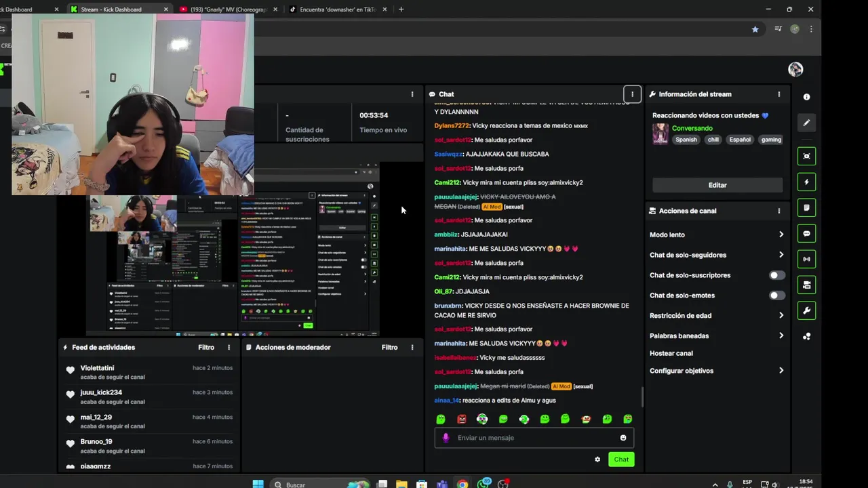Open Google Chrome taskbar icon
Viewport: 868px width, 488px height.
pos(462,484)
